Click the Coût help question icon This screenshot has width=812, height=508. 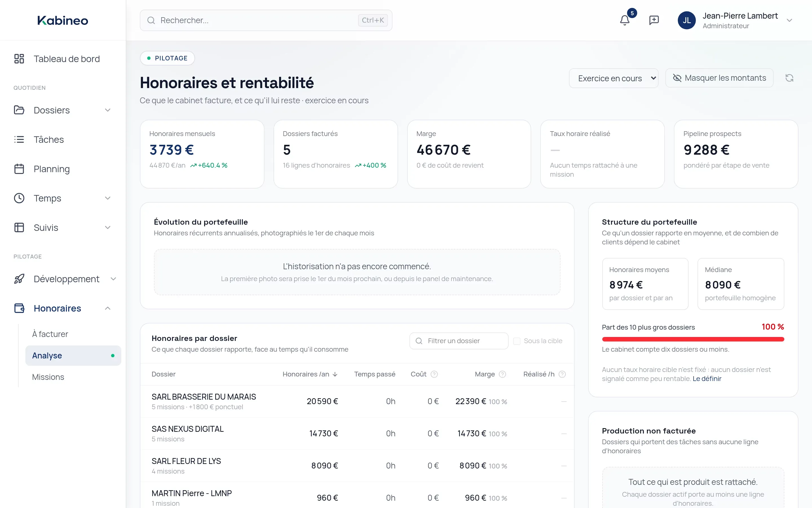coord(434,374)
